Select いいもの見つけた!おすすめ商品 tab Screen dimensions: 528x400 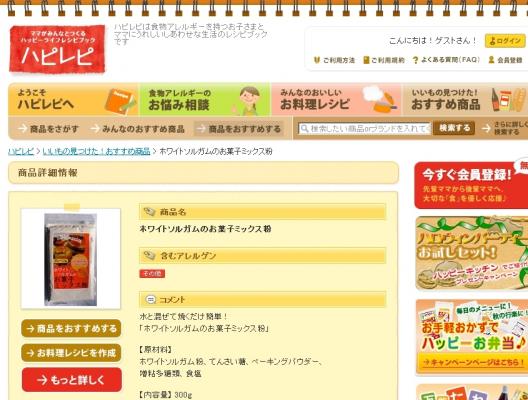pos(465,100)
